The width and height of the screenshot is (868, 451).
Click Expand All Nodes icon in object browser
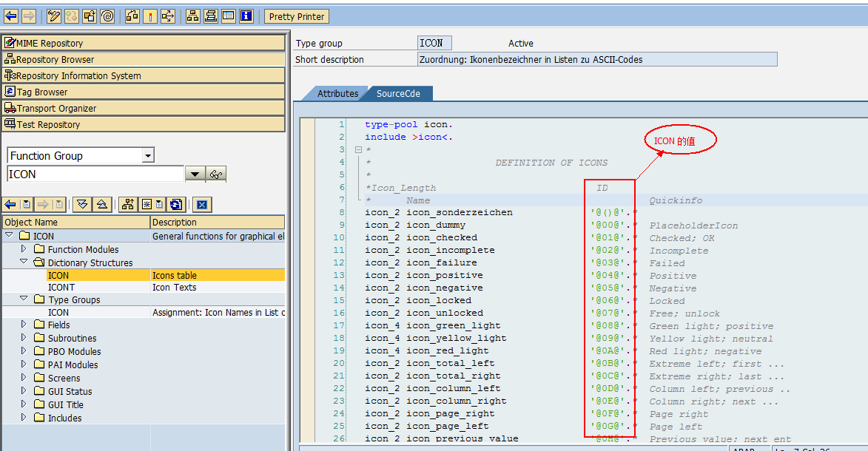point(82,205)
